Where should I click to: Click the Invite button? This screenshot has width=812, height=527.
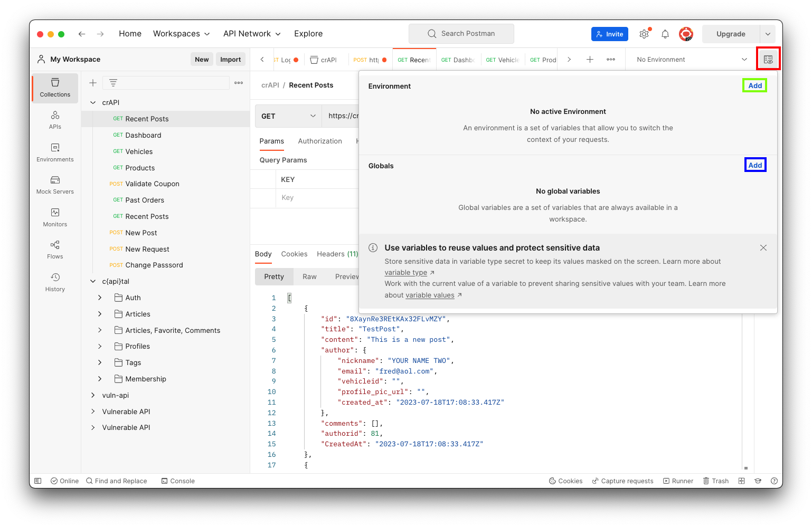point(610,34)
